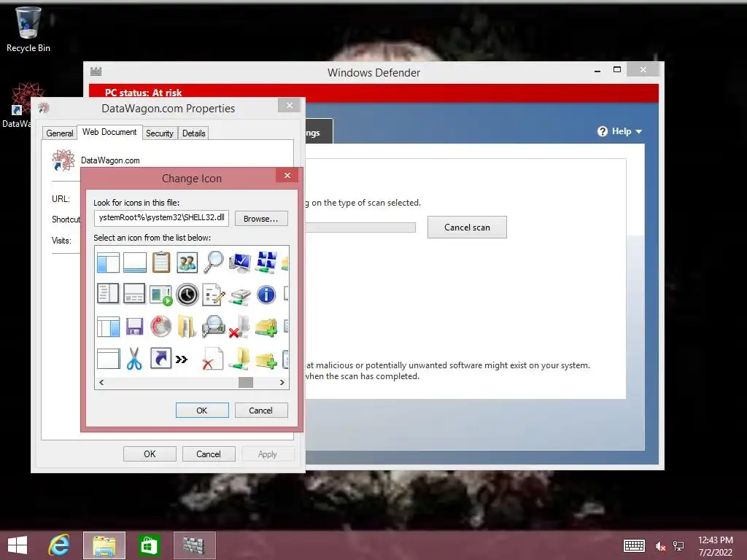Click the muted volume tray icon
The height and width of the screenshot is (560, 747).
click(x=659, y=546)
